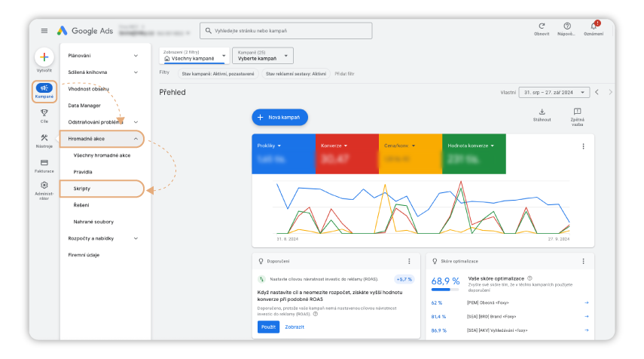Click the Použít button
Screen dimensions: 644x359
click(268, 327)
